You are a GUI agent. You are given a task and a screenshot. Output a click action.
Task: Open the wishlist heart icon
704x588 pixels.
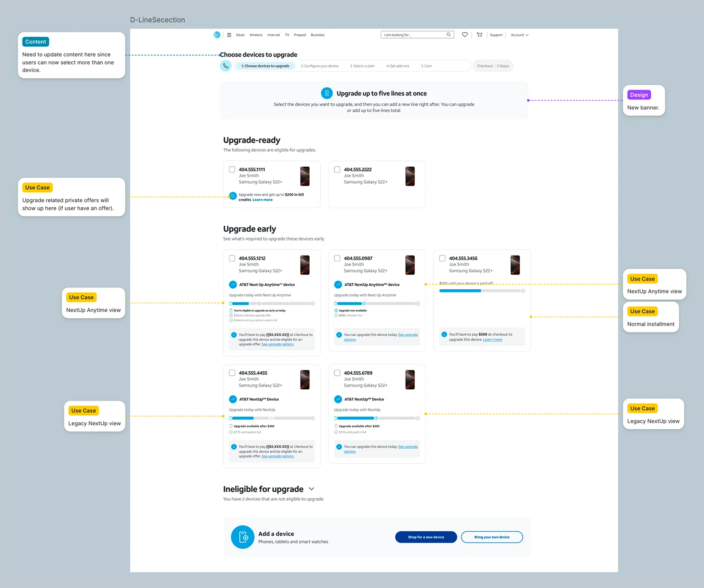point(465,35)
